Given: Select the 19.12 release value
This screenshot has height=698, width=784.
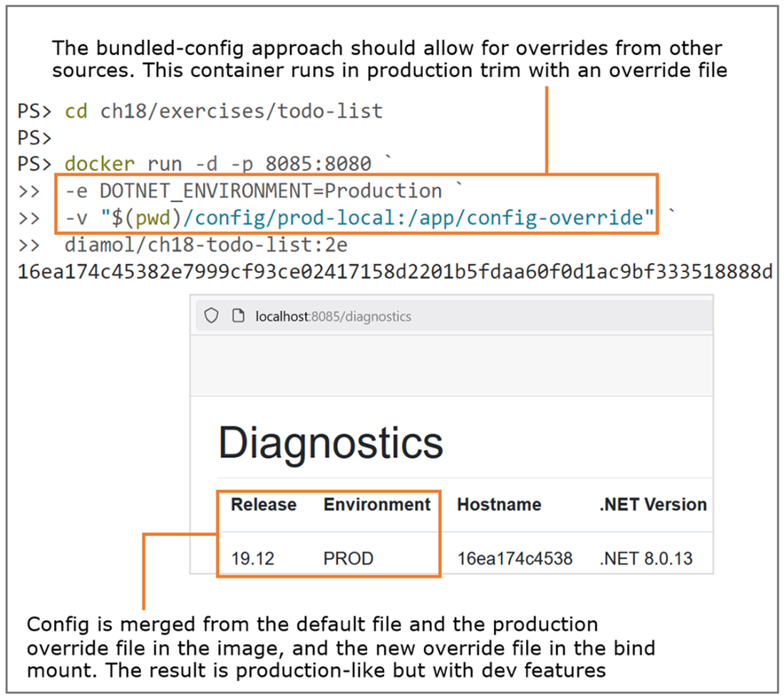Looking at the screenshot, I should click(x=252, y=558).
